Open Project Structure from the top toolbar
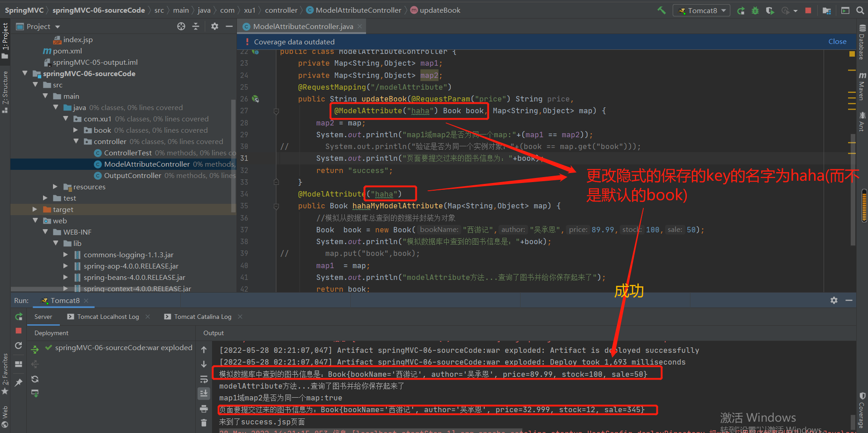 pos(827,10)
